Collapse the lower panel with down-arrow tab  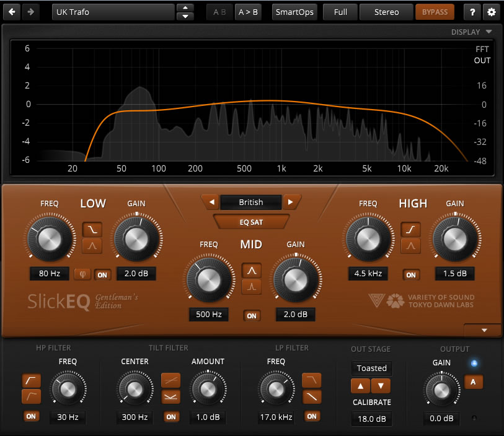click(x=484, y=330)
